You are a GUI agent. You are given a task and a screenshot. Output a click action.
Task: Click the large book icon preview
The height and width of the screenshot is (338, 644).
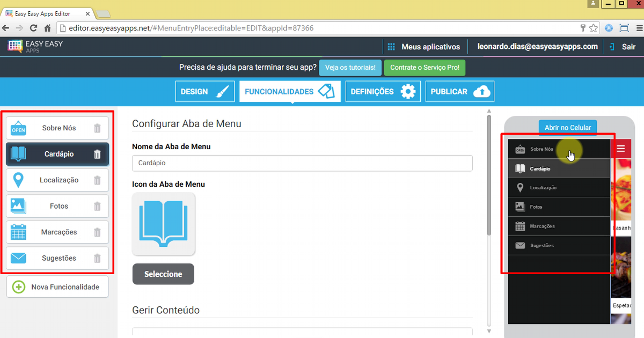click(x=164, y=224)
